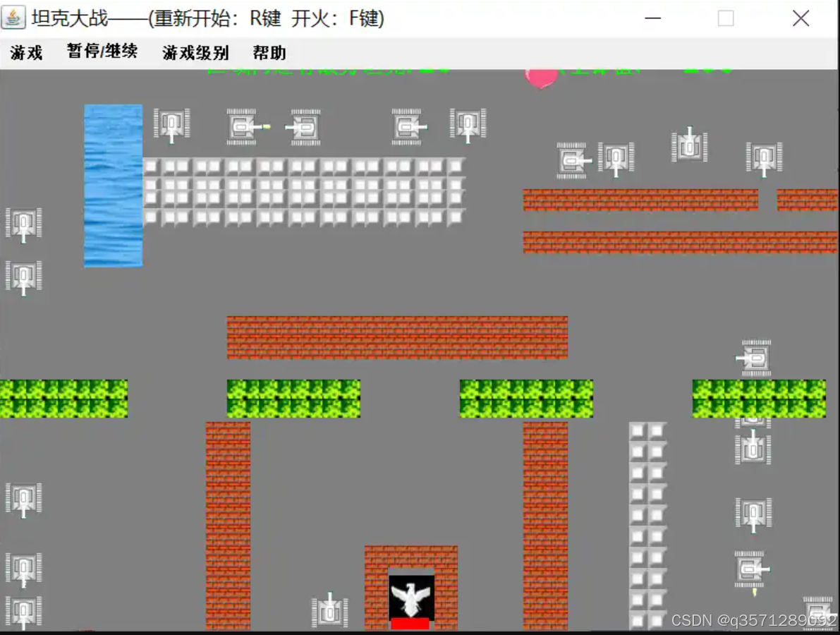Screen dimensions: 840x635
Task: Click the leftmost grass patch
Action: pos(63,399)
